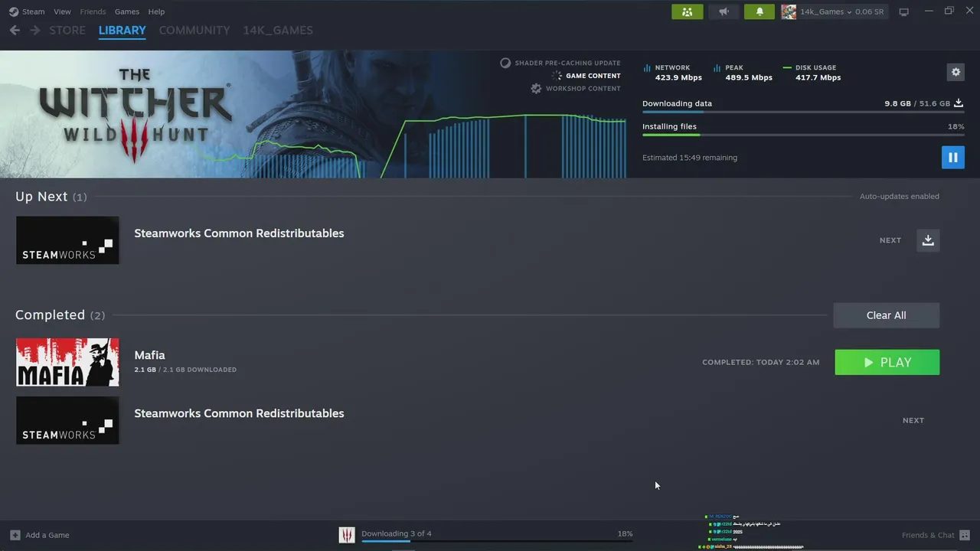Screen dimensions: 980x551
Task: Click the Up Next section header
Action: (x=51, y=197)
